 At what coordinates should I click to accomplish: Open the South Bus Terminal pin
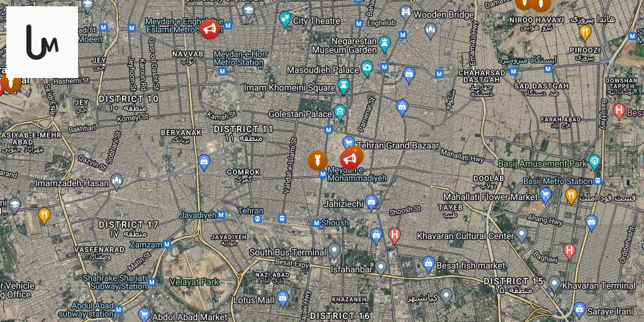[335, 250]
